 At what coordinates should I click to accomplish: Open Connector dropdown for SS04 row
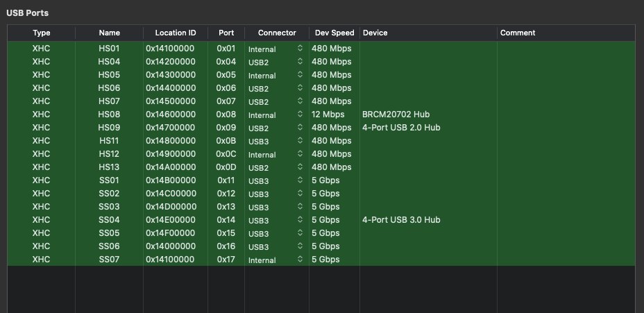tap(276, 220)
